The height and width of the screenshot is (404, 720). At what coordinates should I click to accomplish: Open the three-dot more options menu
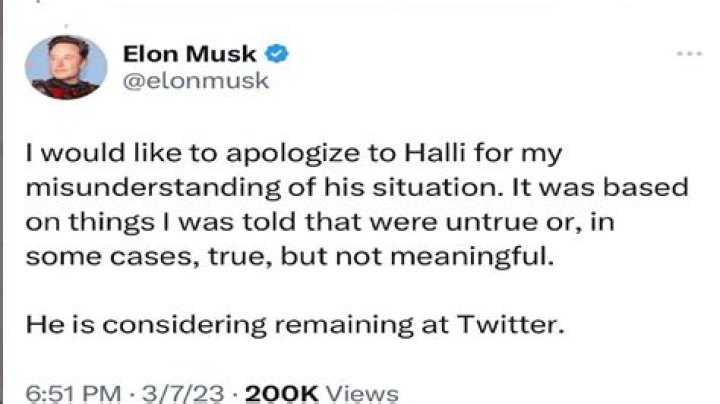coord(689,54)
